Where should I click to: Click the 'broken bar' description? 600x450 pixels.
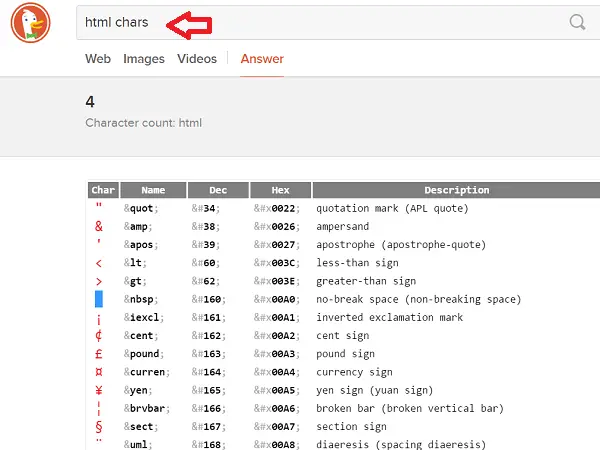click(410, 408)
